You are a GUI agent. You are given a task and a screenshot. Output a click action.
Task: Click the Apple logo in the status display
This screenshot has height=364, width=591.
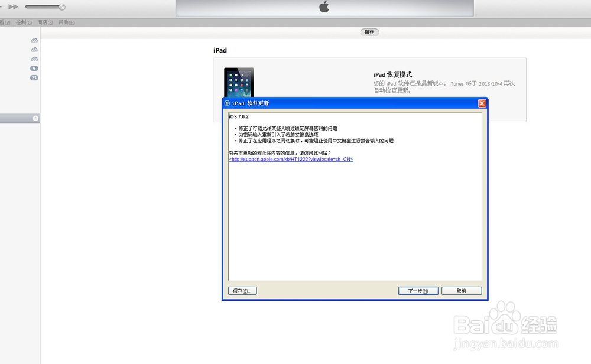(324, 6)
